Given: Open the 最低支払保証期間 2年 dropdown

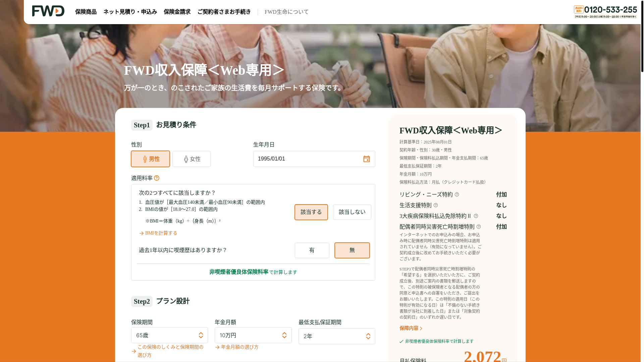Looking at the screenshot, I should coord(337,336).
